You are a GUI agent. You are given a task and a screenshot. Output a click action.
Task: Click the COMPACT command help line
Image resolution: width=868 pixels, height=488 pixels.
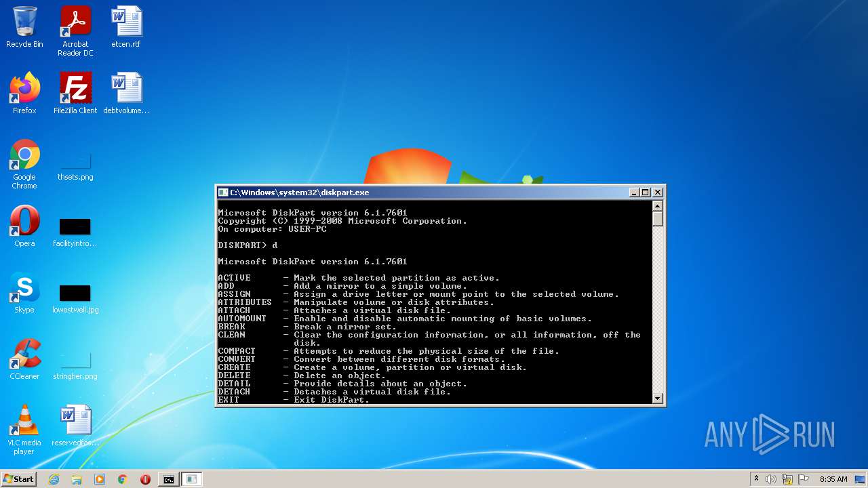tap(389, 351)
